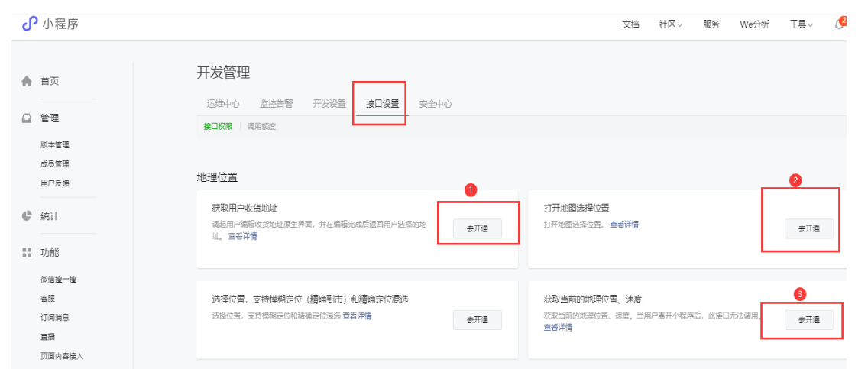The width and height of the screenshot is (868, 369).
Task: Open 订阅消息 in the sidebar
Action: [55, 317]
